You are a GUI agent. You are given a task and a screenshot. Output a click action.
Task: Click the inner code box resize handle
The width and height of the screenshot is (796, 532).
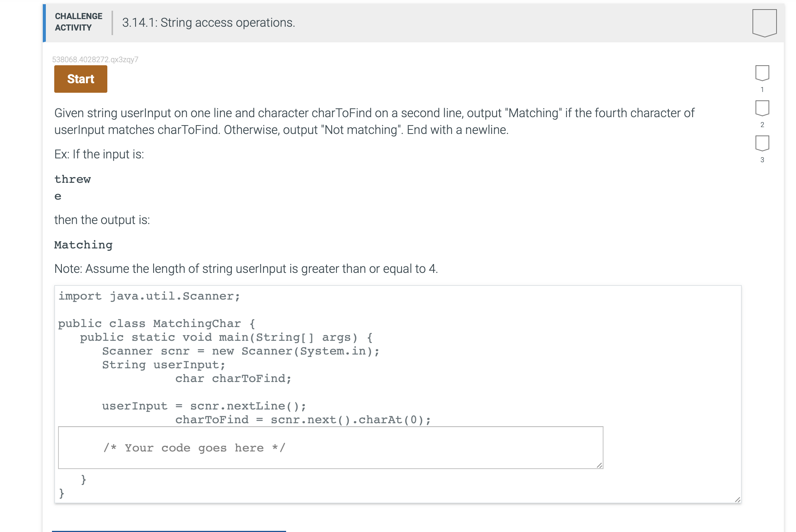tap(599, 465)
